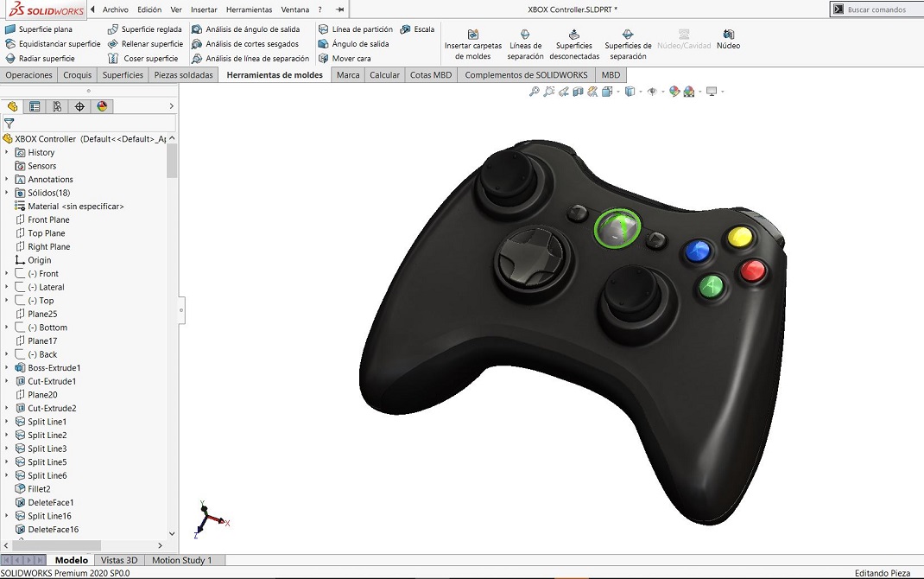The width and height of the screenshot is (924, 579).
Task: Open the Complementos de SOLIDWORKS tab
Action: coord(526,75)
